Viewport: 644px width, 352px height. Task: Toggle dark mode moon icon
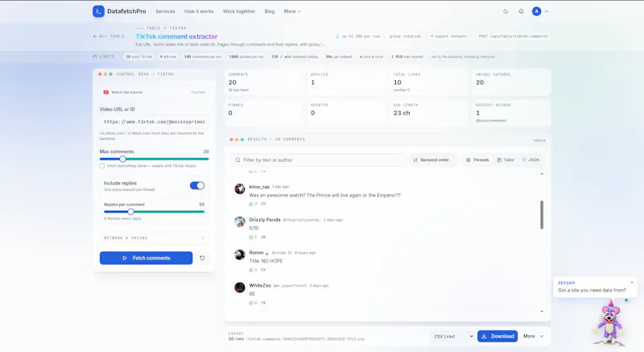(506, 11)
